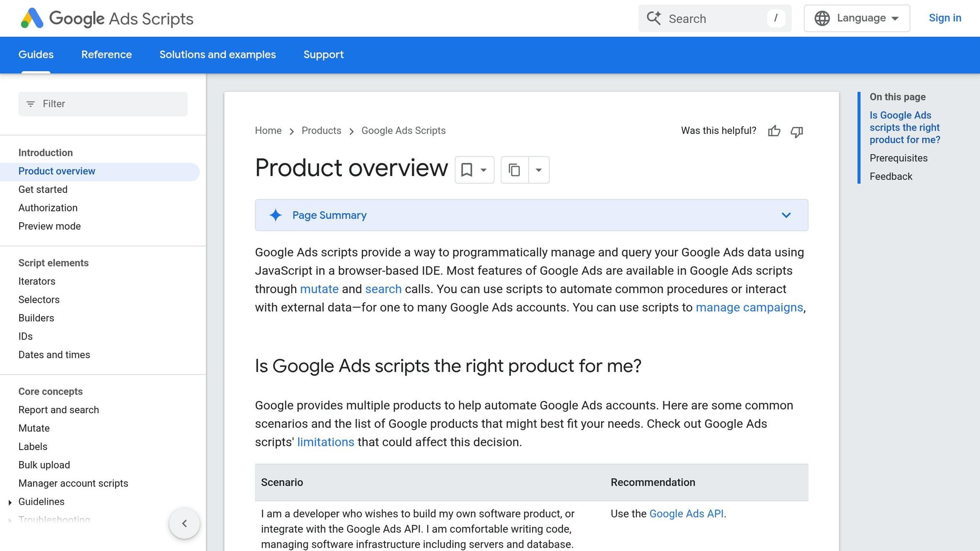Click the bookmark icon beside Product overview
This screenshot has height=551, width=980.
[467, 170]
